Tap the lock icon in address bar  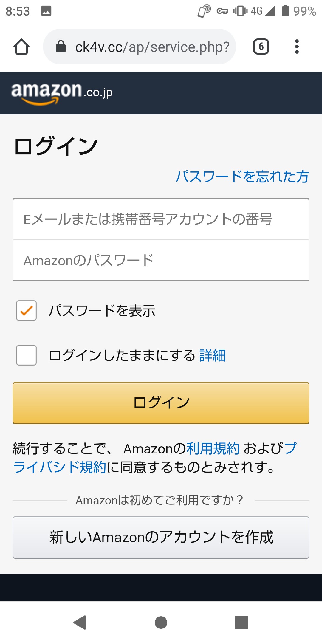coord(61,47)
